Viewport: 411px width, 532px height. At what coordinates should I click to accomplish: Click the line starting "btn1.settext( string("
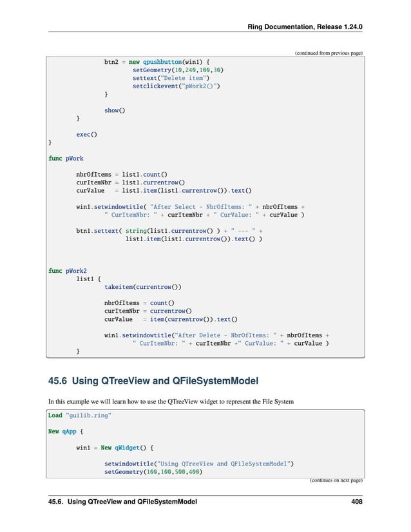[169, 231]
